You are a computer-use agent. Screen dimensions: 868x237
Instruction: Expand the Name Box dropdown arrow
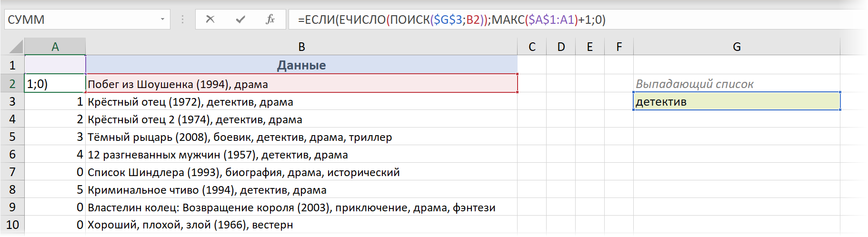click(162, 20)
